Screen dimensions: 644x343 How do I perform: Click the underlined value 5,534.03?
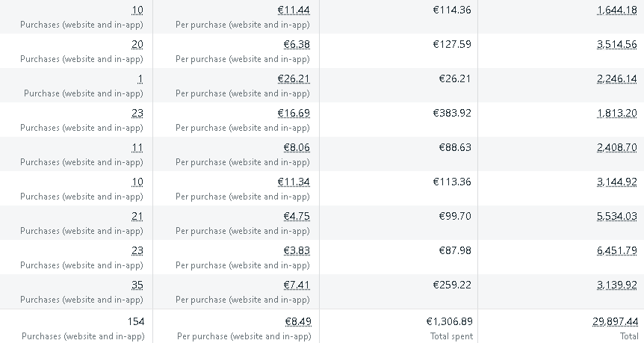tap(617, 217)
